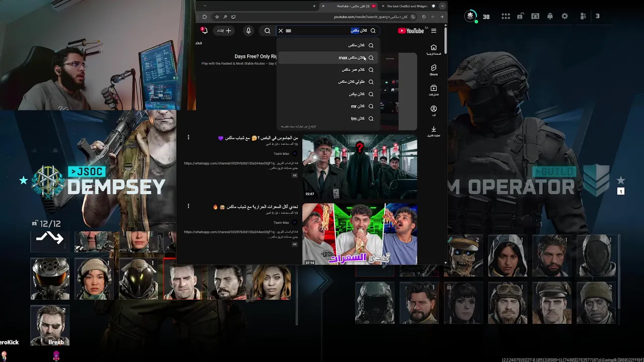644x362 pixels.
Task: Select the first search suggestion row
Action: point(328,45)
